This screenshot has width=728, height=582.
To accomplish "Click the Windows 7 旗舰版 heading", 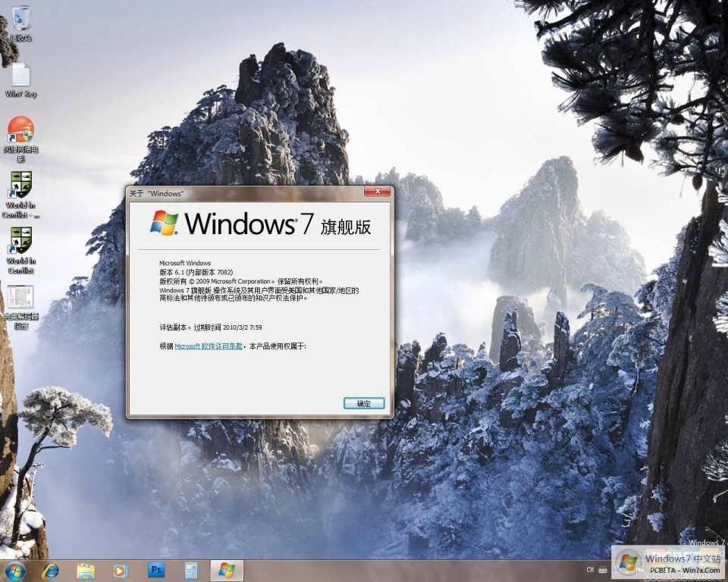I will pos(278,224).
